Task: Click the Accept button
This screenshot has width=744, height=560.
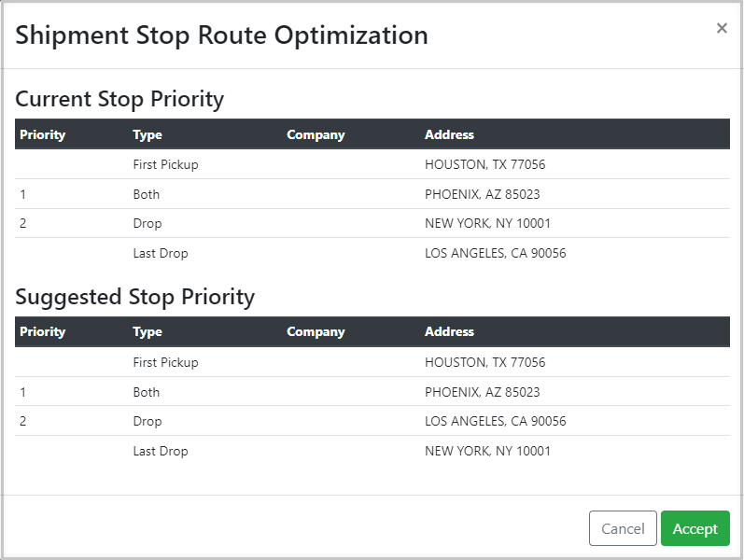Action: (x=695, y=528)
